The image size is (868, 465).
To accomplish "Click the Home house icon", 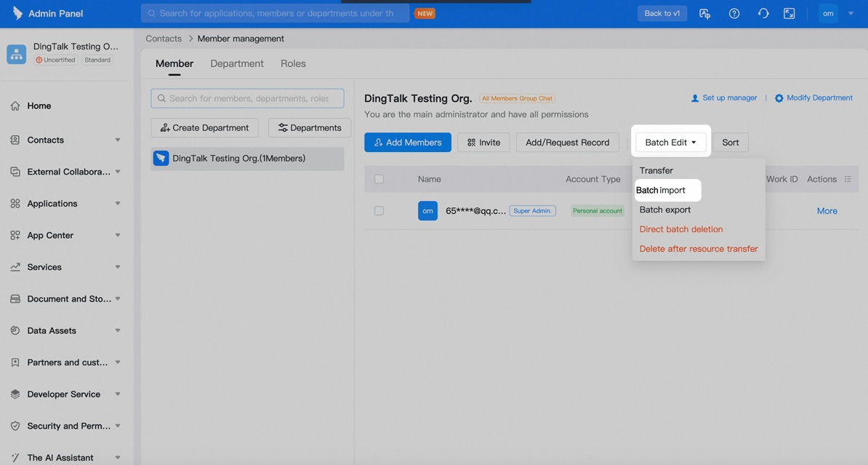I will pyautogui.click(x=15, y=106).
